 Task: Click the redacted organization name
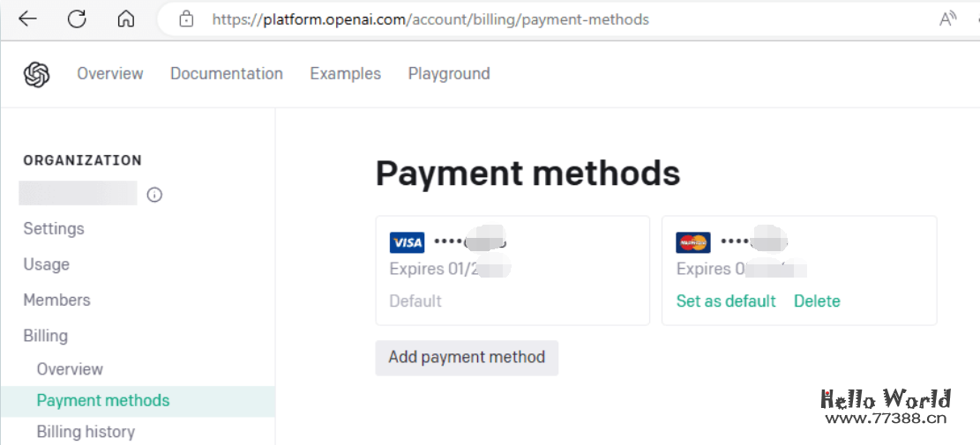[x=79, y=193]
